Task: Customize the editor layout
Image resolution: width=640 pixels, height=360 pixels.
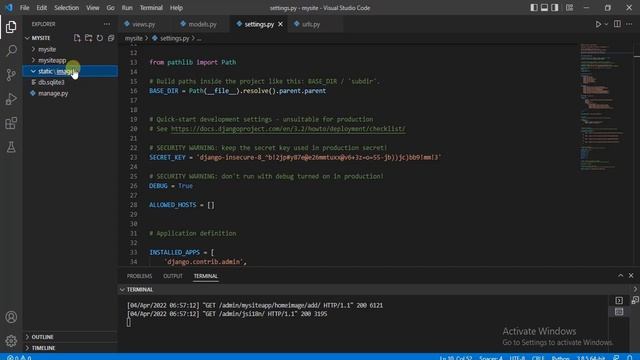Action: tap(569, 8)
